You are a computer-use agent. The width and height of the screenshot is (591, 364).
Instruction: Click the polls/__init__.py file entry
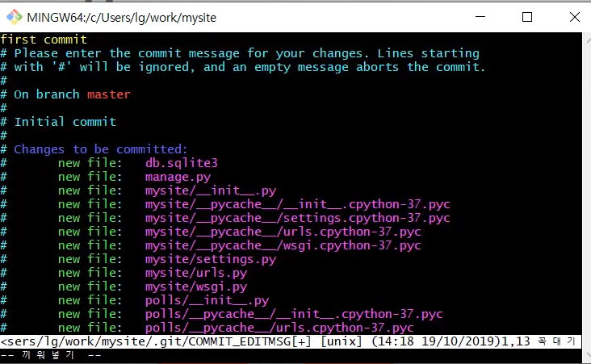[x=207, y=300]
